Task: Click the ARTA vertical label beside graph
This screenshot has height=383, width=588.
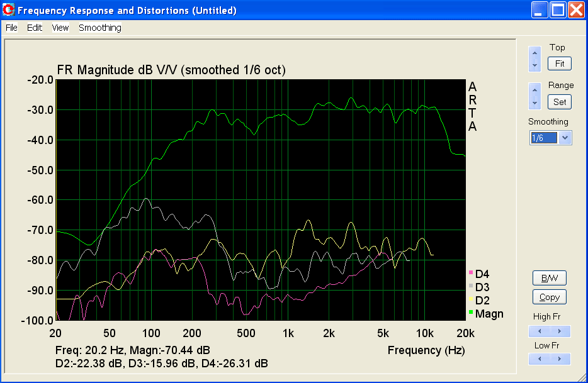Action: (473, 107)
